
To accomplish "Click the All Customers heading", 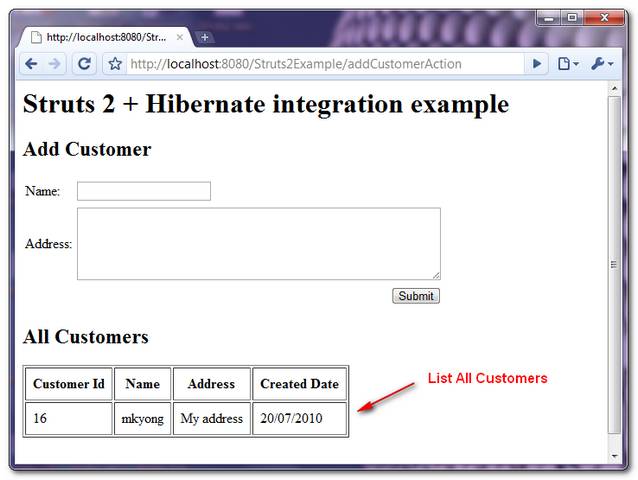I will click(86, 336).
